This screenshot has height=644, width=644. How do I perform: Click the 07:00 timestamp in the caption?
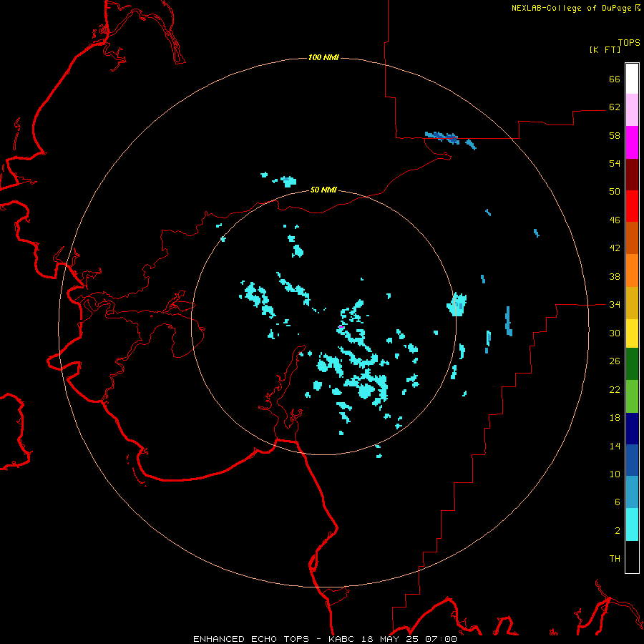point(441,639)
